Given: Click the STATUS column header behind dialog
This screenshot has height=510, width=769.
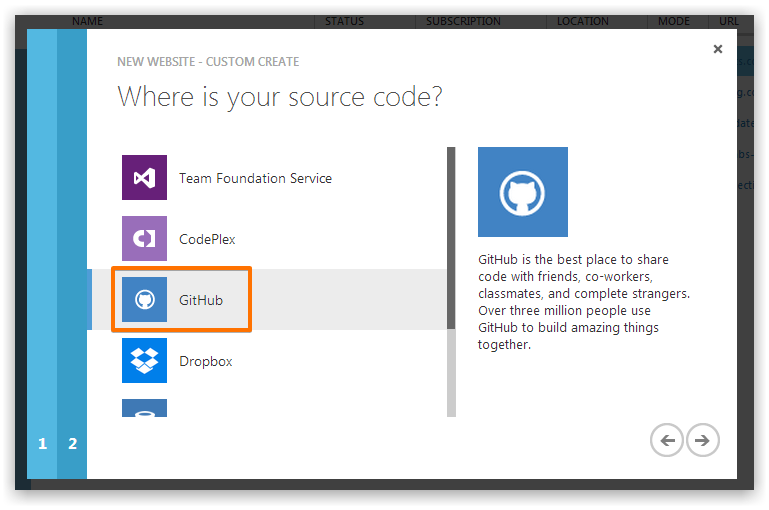Looking at the screenshot, I should (344, 21).
